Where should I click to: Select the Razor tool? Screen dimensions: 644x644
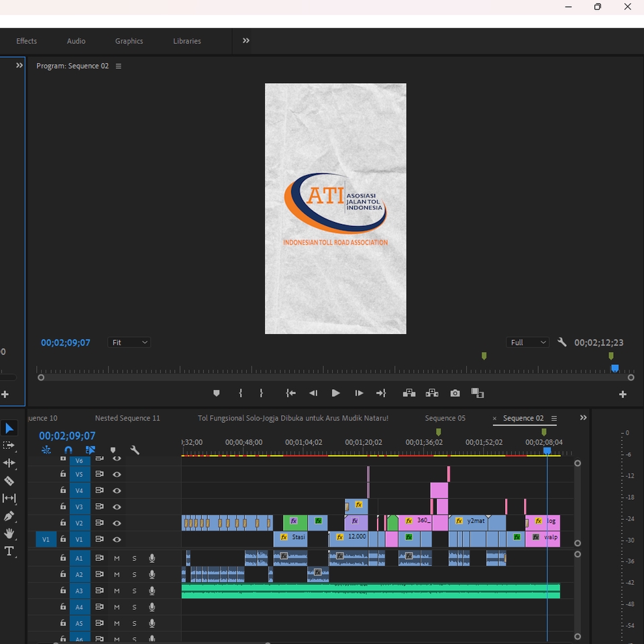[9, 481]
